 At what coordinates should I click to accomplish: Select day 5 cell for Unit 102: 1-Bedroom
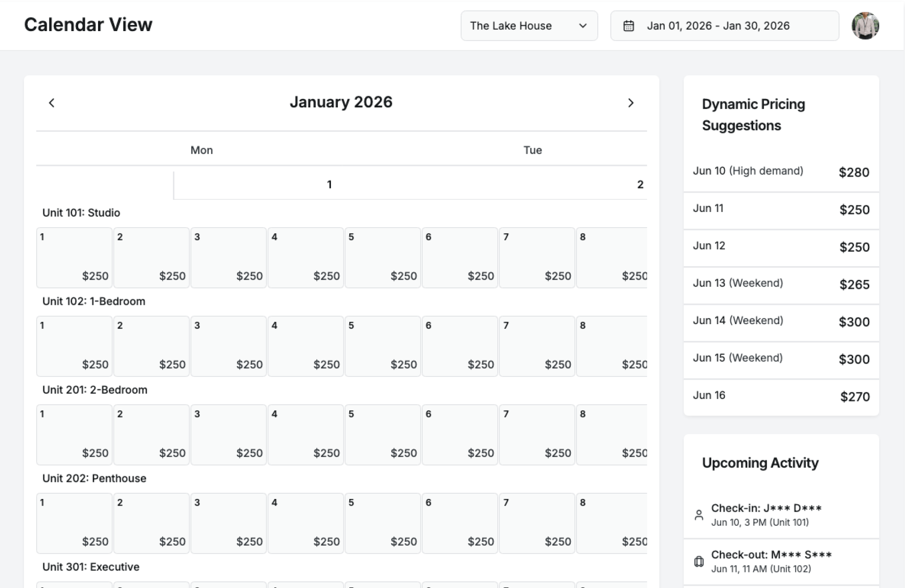click(x=382, y=346)
